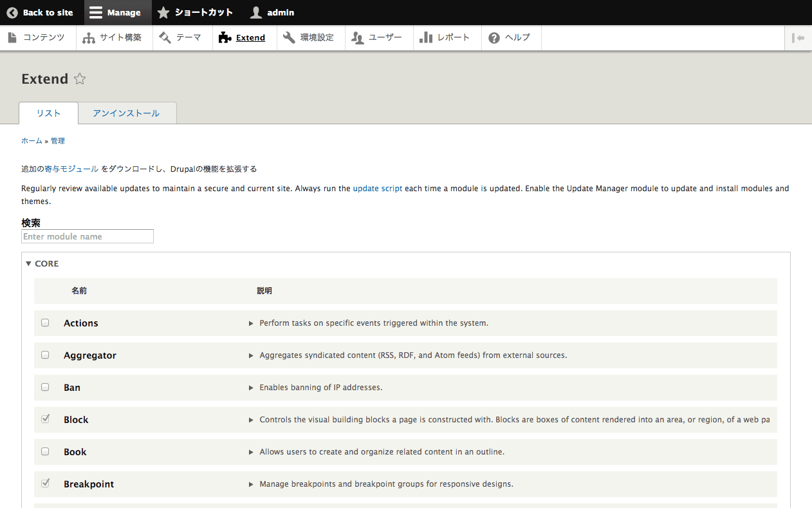
Task: Expand the Breakpoint module description details
Action: (251, 484)
